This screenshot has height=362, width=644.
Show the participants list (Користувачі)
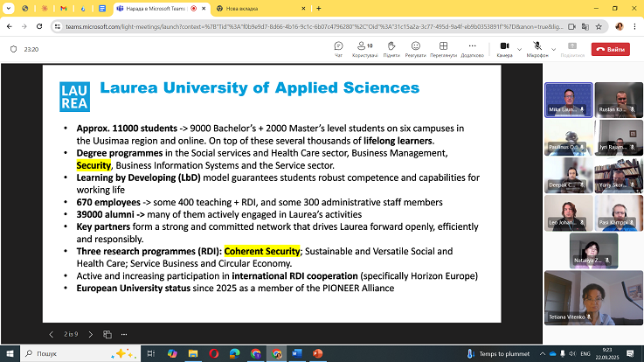pos(364,48)
